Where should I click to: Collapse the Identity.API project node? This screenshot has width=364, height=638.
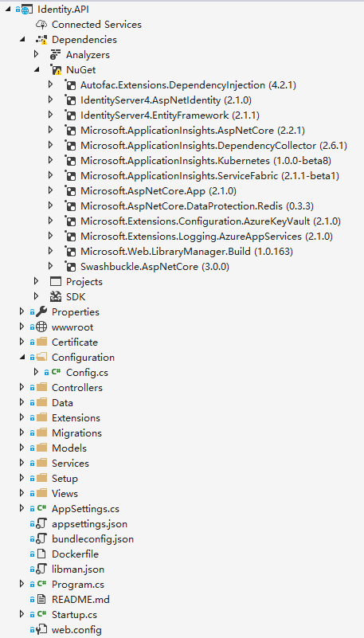8,10
